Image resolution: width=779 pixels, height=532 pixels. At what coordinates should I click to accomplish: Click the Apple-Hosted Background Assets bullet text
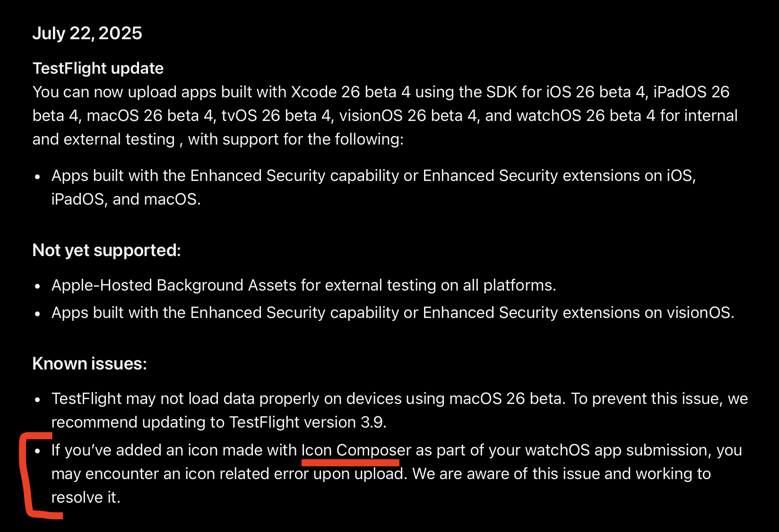(x=303, y=285)
